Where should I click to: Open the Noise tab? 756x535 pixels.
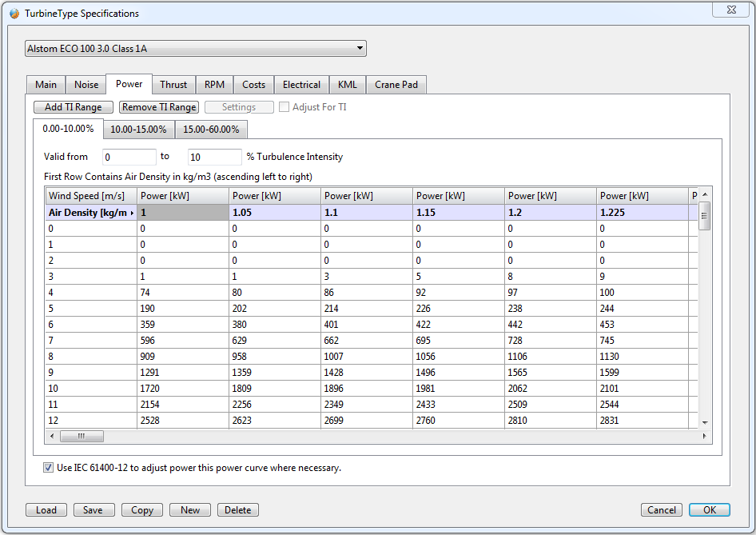[x=86, y=85]
